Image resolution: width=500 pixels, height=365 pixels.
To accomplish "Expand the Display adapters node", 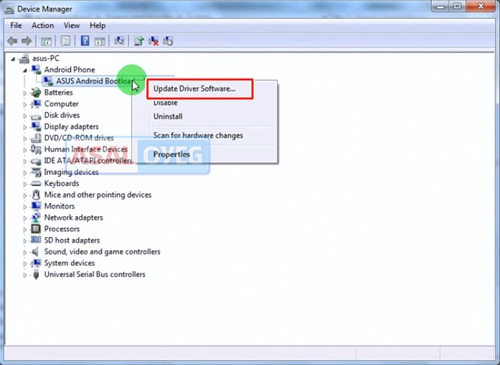I will click(x=25, y=127).
